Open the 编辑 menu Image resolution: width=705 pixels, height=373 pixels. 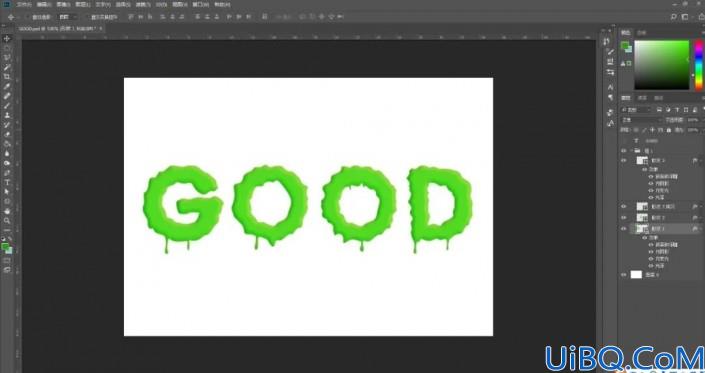click(x=44, y=4)
